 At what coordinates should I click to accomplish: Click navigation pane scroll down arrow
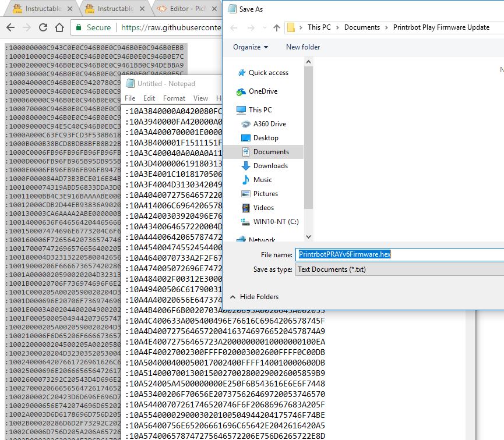pyautogui.click(x=309, y=237)
